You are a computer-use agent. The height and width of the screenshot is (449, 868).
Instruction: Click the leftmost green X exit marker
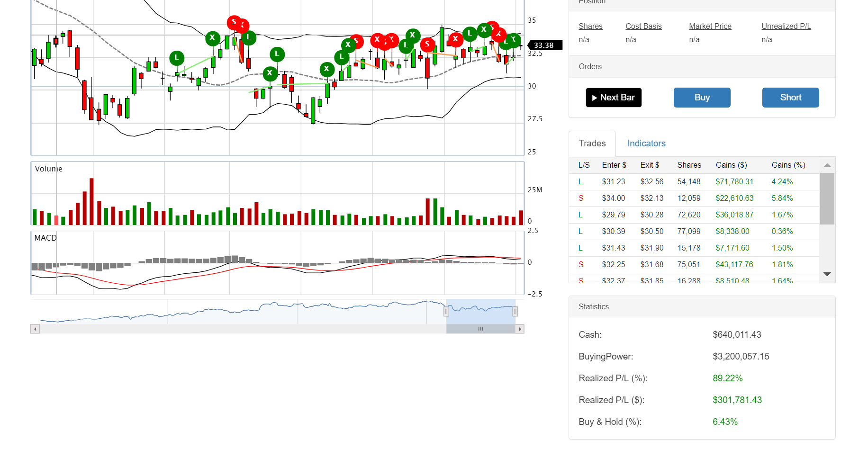coord(213,38)
